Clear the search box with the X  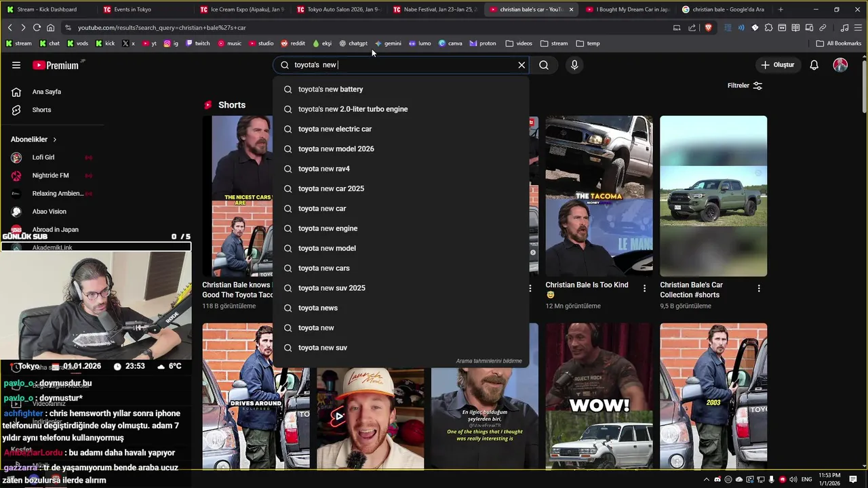(521, 65)
